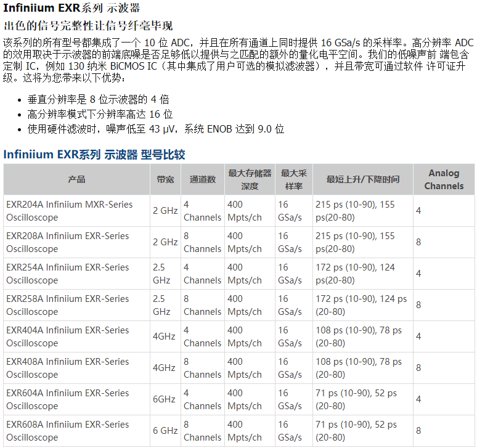Click the '2.5 GHz' bandwidth in the EXR258A row
This screenshot has height=448, width=477.
(x=161, y=305)
